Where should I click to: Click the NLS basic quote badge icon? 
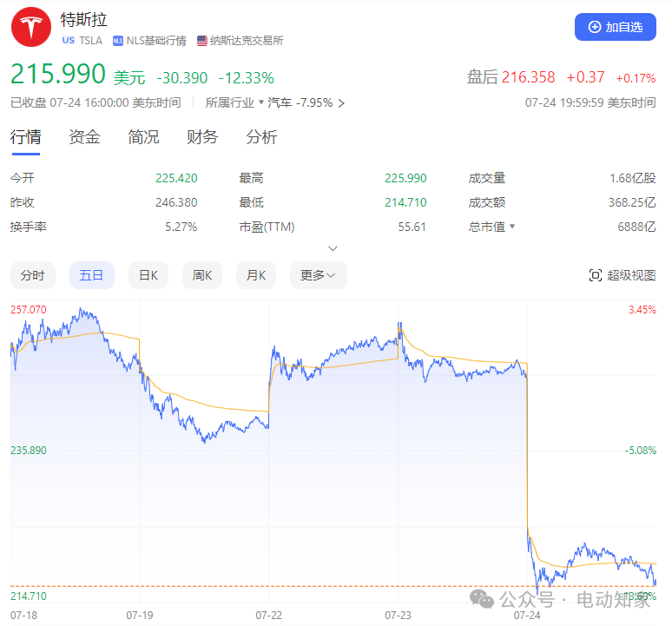click(x=118, y=41)
